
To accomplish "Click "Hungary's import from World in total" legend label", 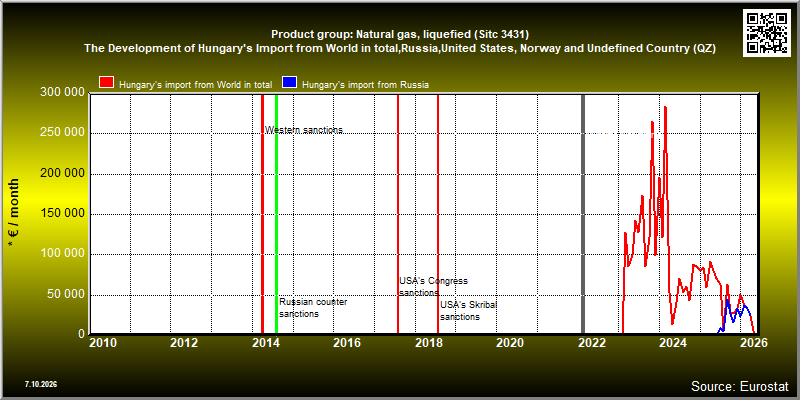I will pyautogui.click(x=195, y=85).
